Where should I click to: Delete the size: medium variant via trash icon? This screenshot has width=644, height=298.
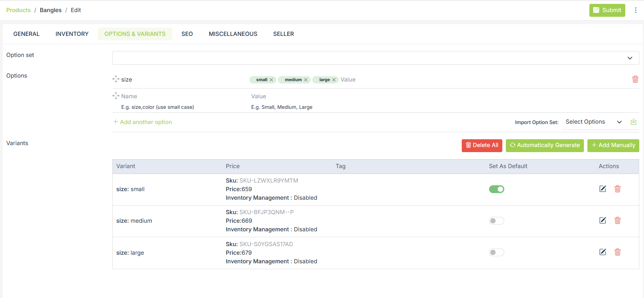(617, 220)
